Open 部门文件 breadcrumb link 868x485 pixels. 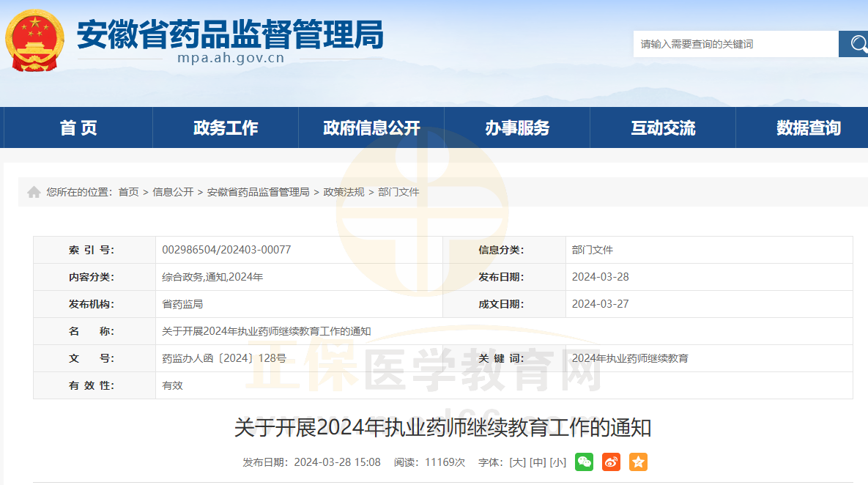click(398, 192)
